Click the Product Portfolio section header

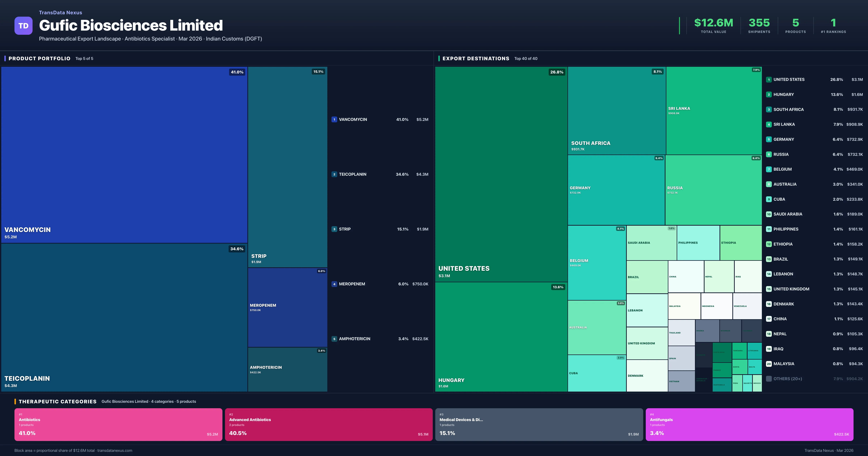click(39, 59)
